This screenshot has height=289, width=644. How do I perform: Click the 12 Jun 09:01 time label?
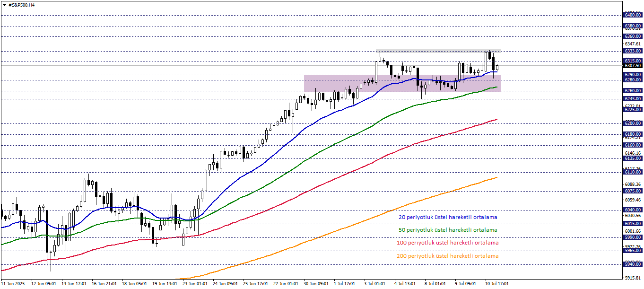[x=44, y=284]
